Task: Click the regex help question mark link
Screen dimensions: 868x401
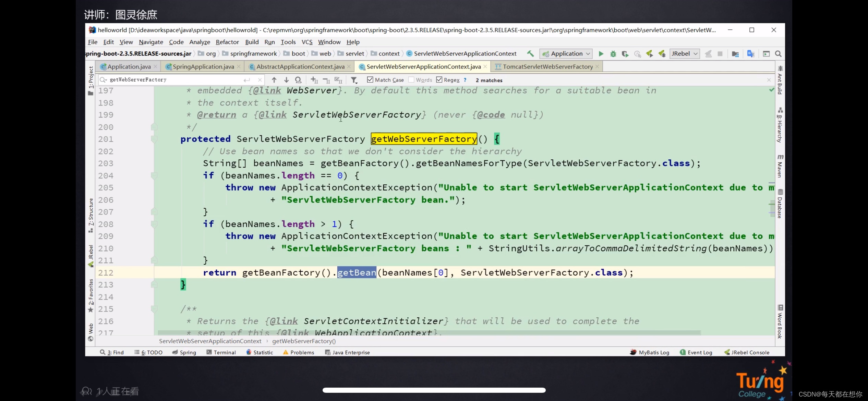Action: (465, 80)
